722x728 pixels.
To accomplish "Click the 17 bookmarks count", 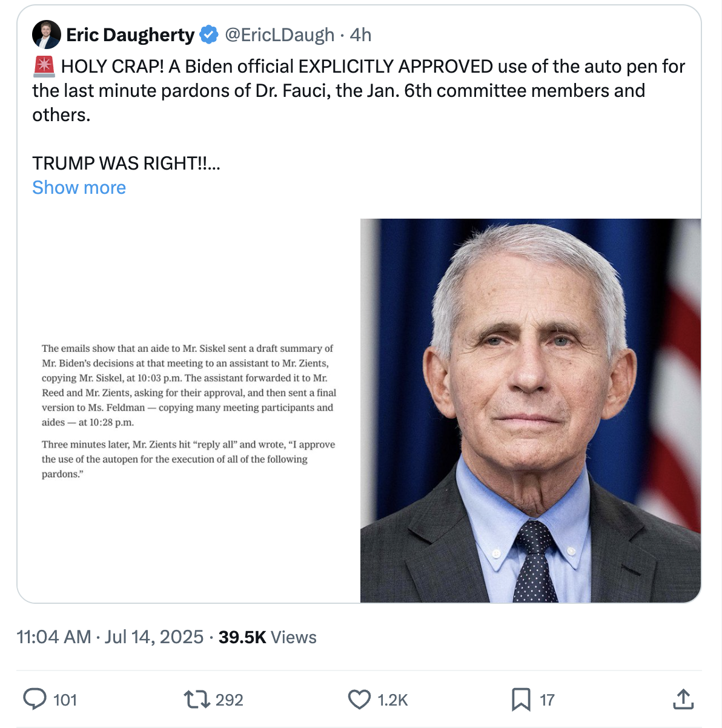I will coord(547,700).
